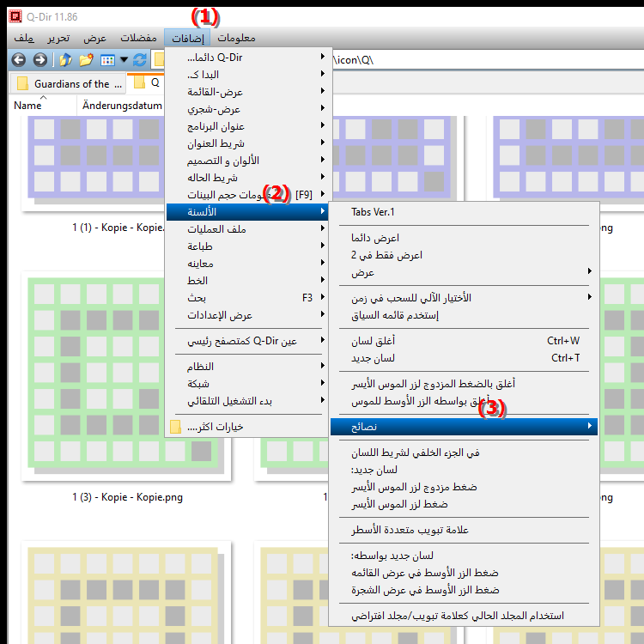This screenshot has height=644, width=644.
Task: Go back with the Back arrow button
Action: 19,60
